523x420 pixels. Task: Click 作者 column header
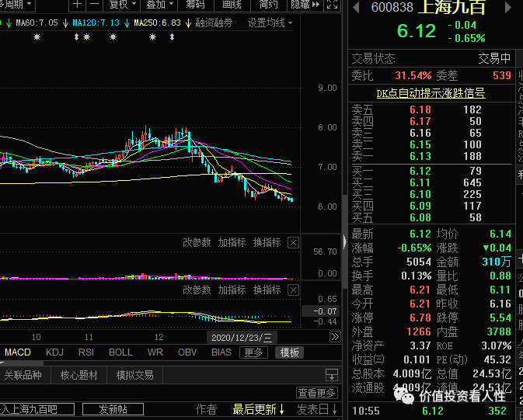coord(206,409)
